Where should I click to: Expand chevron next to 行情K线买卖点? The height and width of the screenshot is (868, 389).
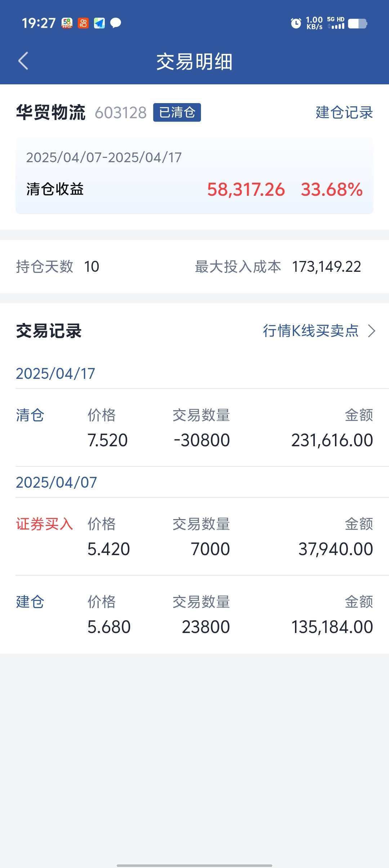click(372, 331)
